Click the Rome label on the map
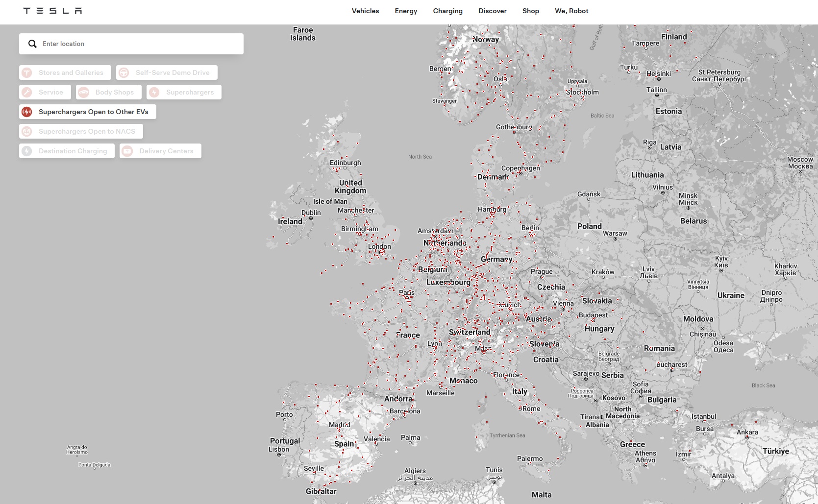 (531, 408)
